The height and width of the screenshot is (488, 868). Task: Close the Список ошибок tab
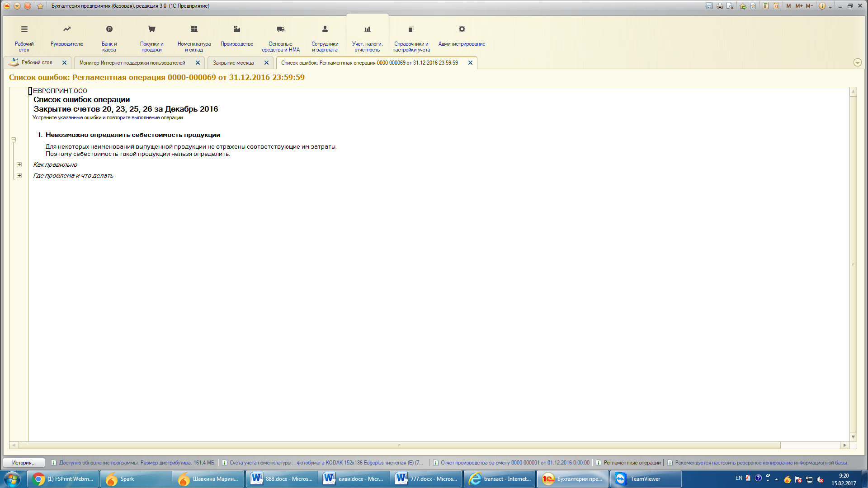point(470,63)
